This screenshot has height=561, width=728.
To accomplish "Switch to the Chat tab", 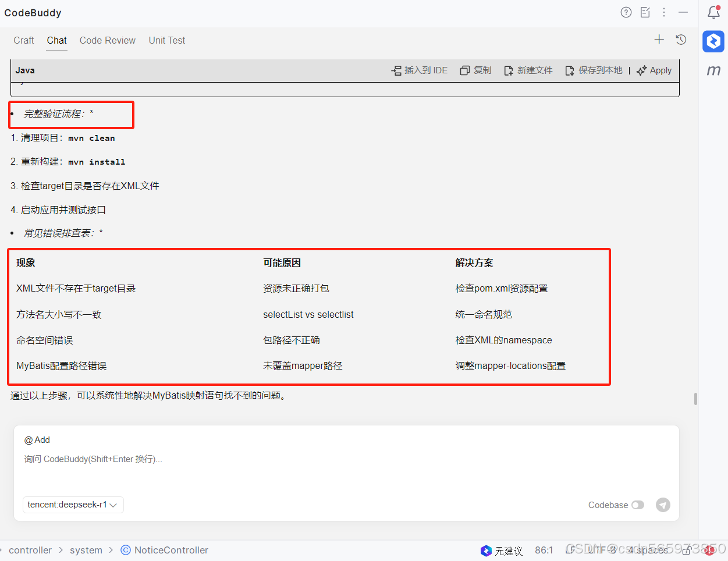I will pyautogui.click(x=57, y=40).
